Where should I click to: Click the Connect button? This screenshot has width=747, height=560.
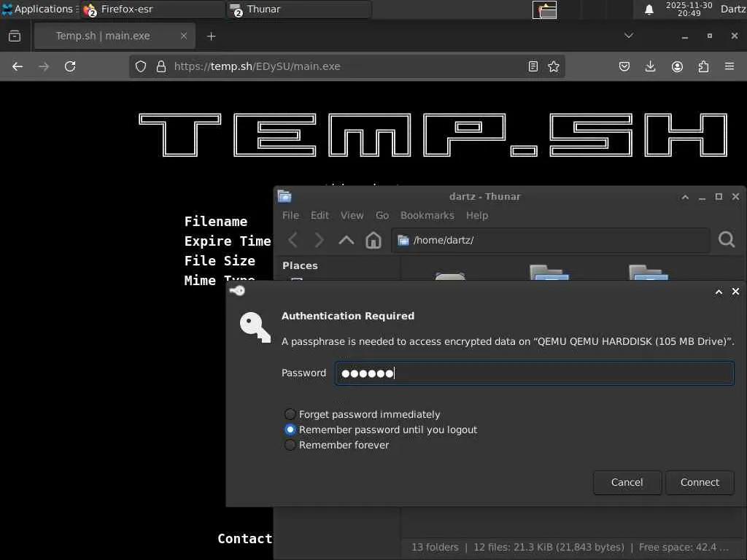pos(700,483)
